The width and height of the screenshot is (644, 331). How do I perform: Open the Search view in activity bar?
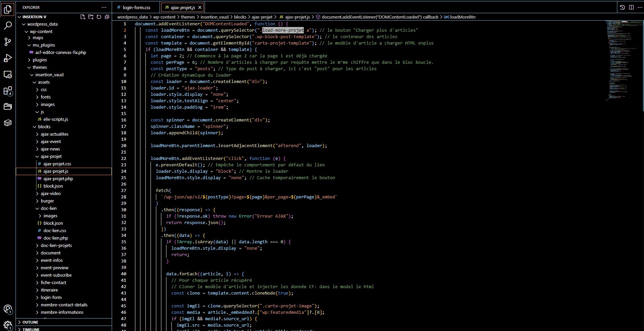8,26
